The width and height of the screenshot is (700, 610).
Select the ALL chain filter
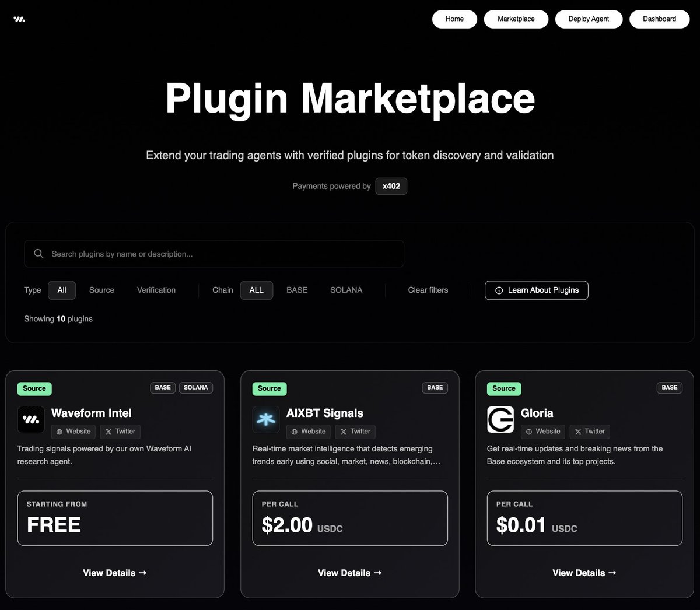(x=257, y=290)
